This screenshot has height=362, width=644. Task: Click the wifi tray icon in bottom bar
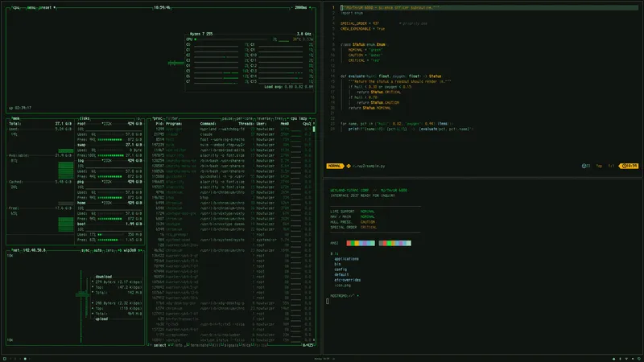(626, 359)
